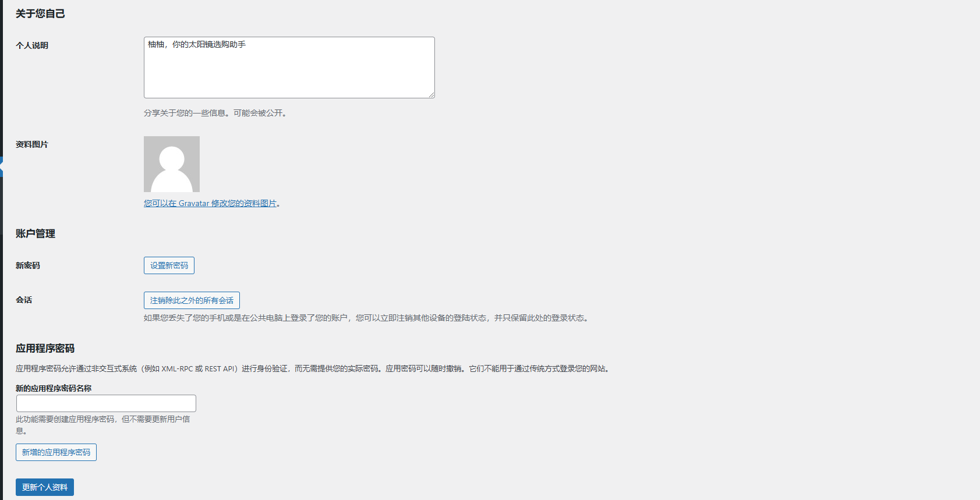The image size is (980, 500).
Task: Click 注销除此之外的所有会话 button
Action: (x=192, y=300)
